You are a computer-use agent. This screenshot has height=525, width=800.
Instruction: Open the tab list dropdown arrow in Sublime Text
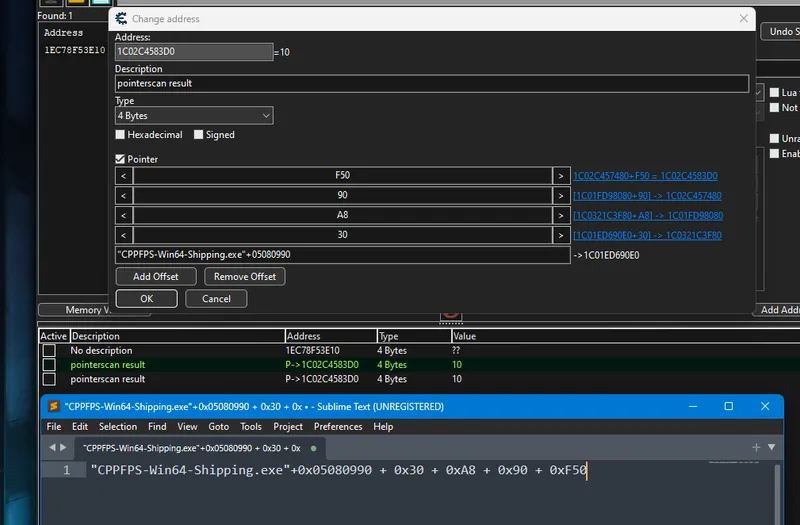pos(771,447)
